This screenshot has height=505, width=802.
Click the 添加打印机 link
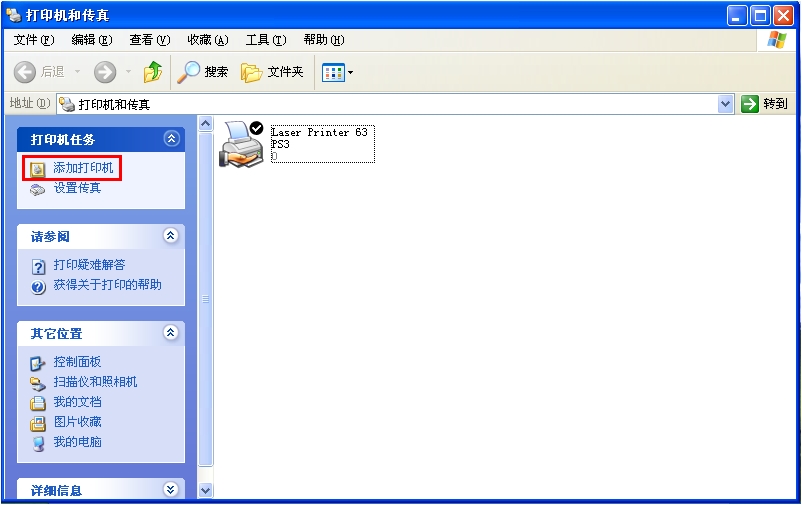pos(83,168)
